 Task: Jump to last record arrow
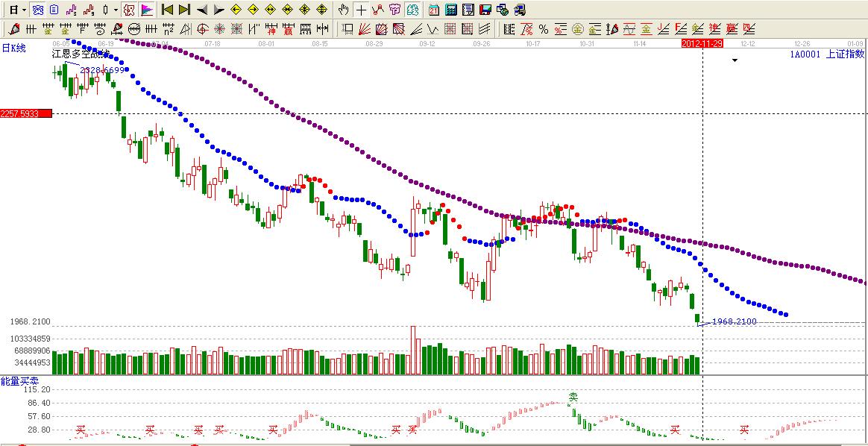[x=184, y=10]
